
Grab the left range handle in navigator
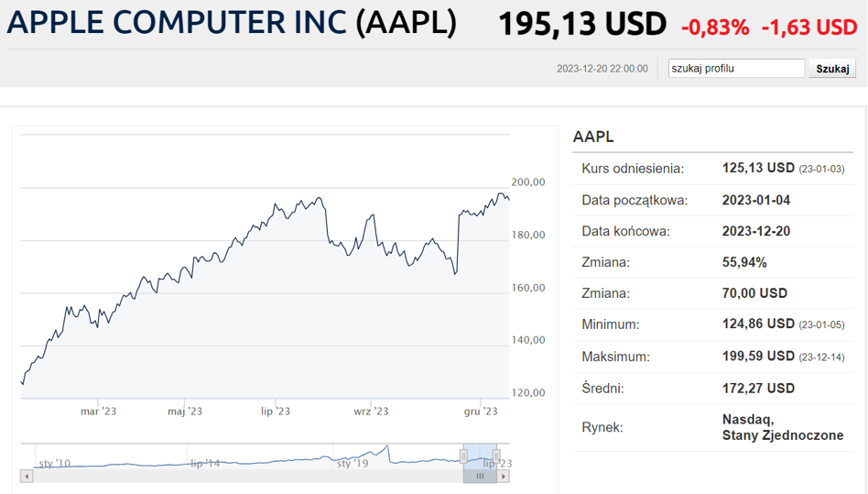(464, 456)
